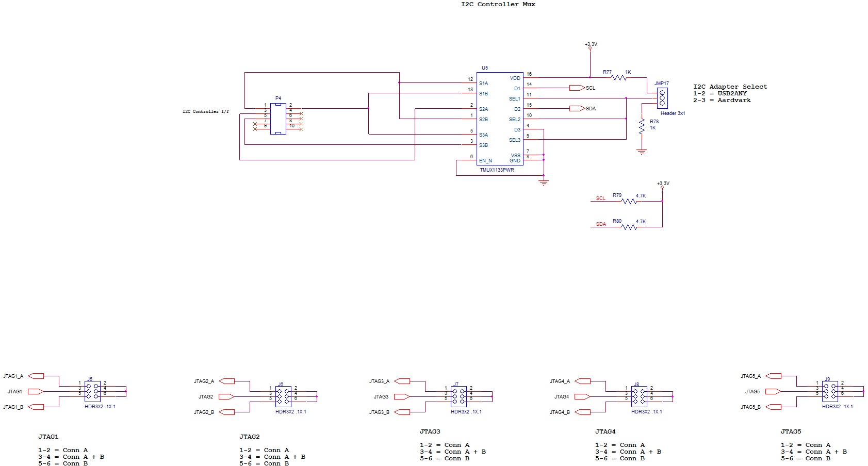Select the red 'SCL' net label near R79
The height and width of the screenshot is (466, 868).
click(601, 198)
